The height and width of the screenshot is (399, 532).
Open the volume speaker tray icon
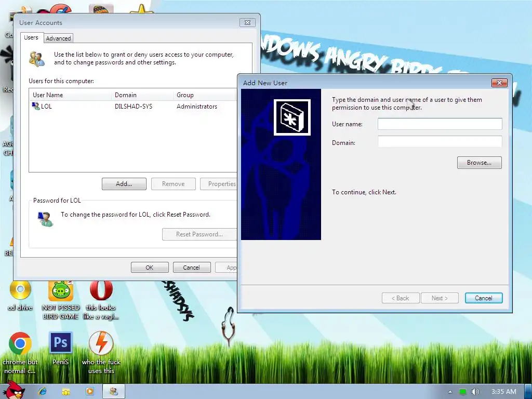click(x=475, y=392)
